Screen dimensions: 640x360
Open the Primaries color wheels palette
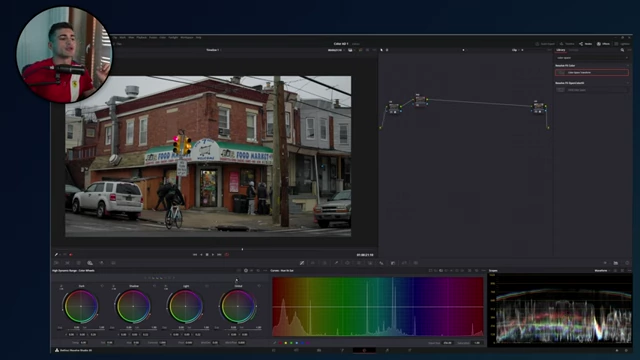(x=79, y=263)
